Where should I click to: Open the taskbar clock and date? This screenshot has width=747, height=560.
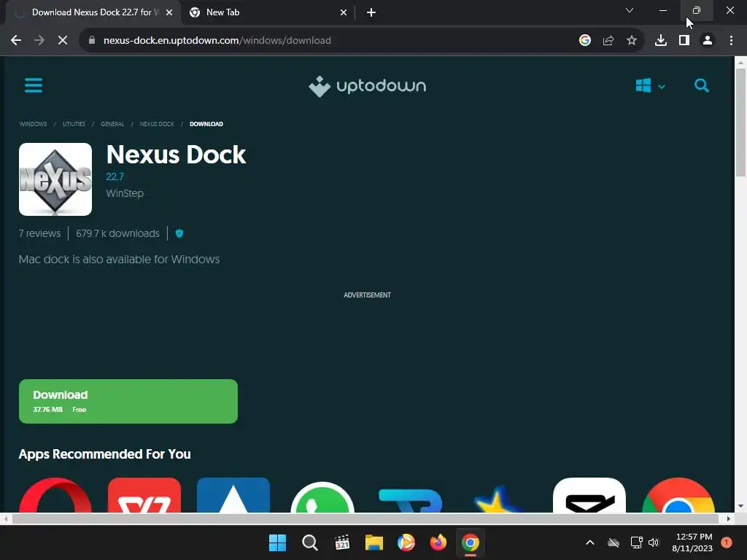pyautogui.click(x=692, y=542)
